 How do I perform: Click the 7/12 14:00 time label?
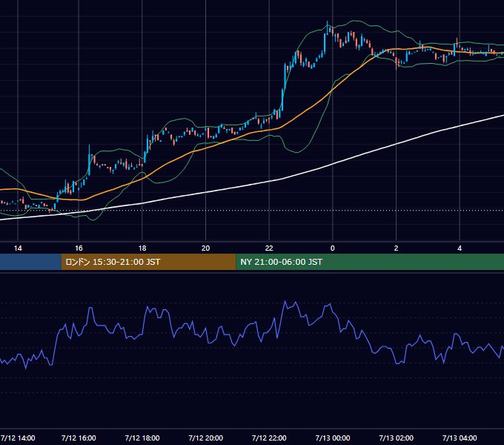(18, 438)
